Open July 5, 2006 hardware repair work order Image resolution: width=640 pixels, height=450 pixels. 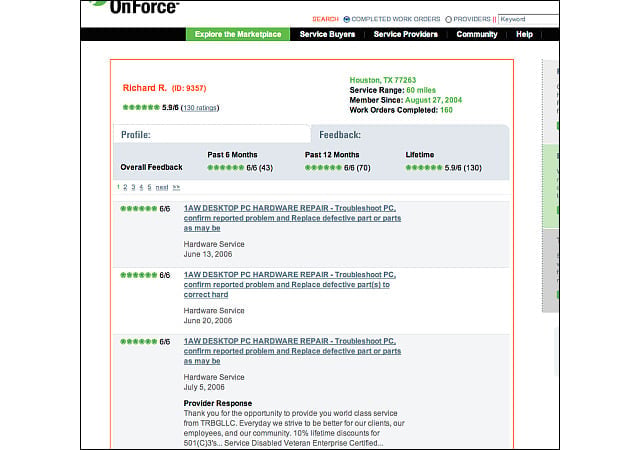click(x=292, y=351)
